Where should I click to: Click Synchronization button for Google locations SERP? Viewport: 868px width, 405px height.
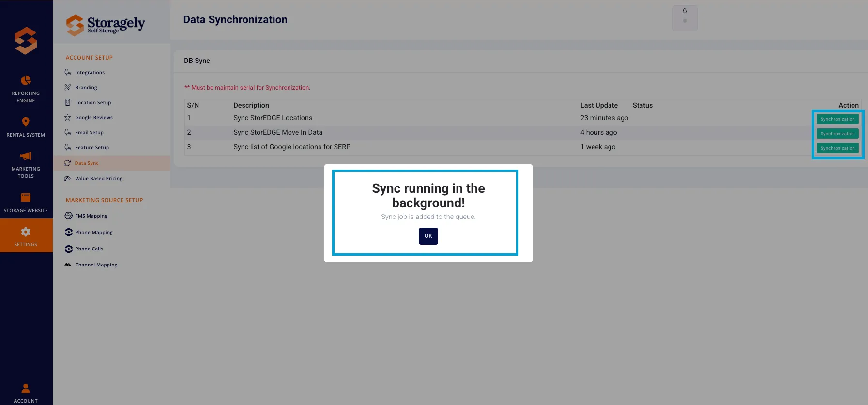click(838, 148)
